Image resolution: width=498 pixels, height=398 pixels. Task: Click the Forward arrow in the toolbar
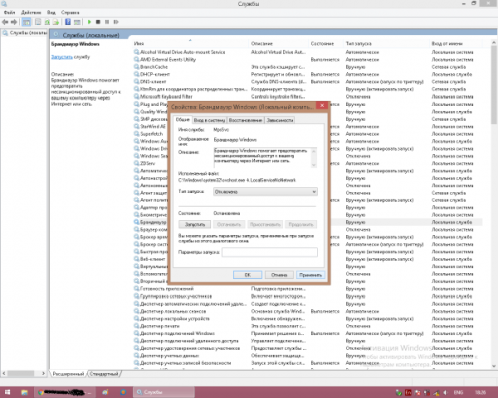click(x=14, y=22)
